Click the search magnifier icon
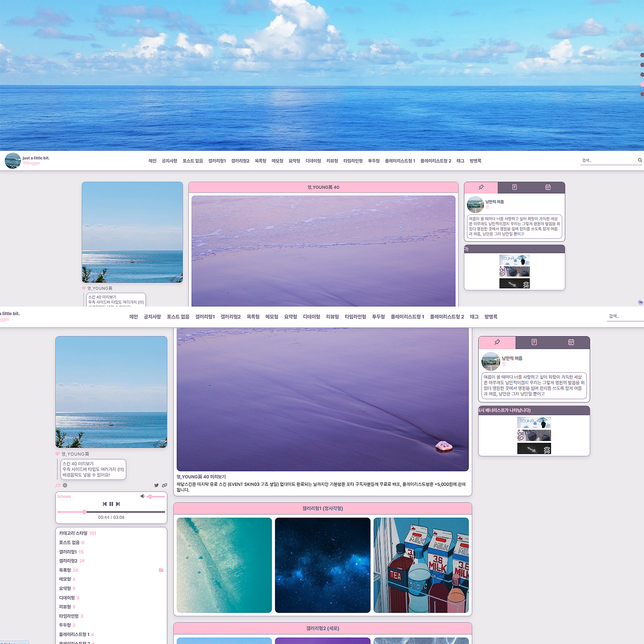This screenshot has height=644, width=644. (640, 160)
